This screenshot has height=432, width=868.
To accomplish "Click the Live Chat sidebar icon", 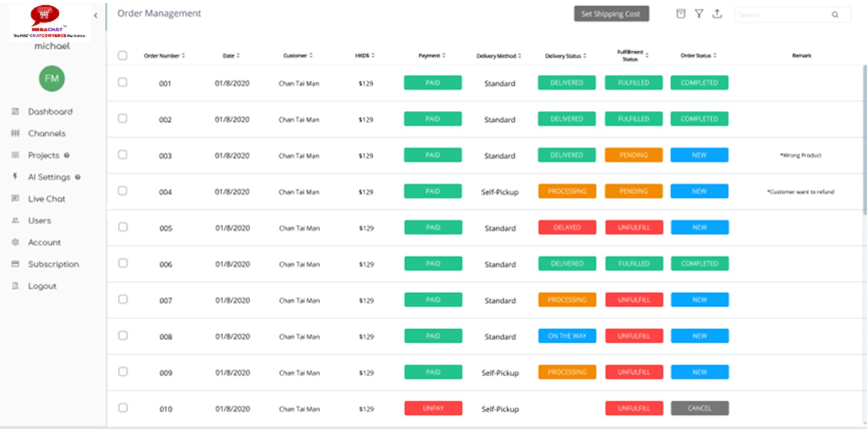I will [16, 198].
